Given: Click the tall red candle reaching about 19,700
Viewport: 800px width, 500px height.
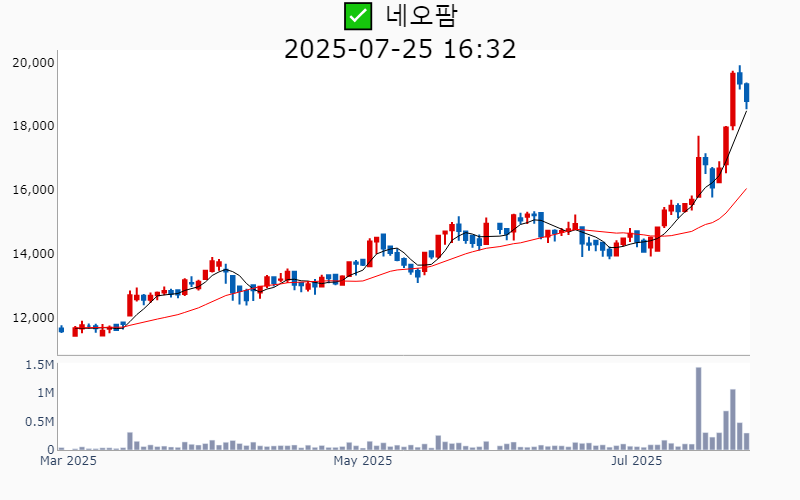Looking at the screenshot, I should 733,99.
